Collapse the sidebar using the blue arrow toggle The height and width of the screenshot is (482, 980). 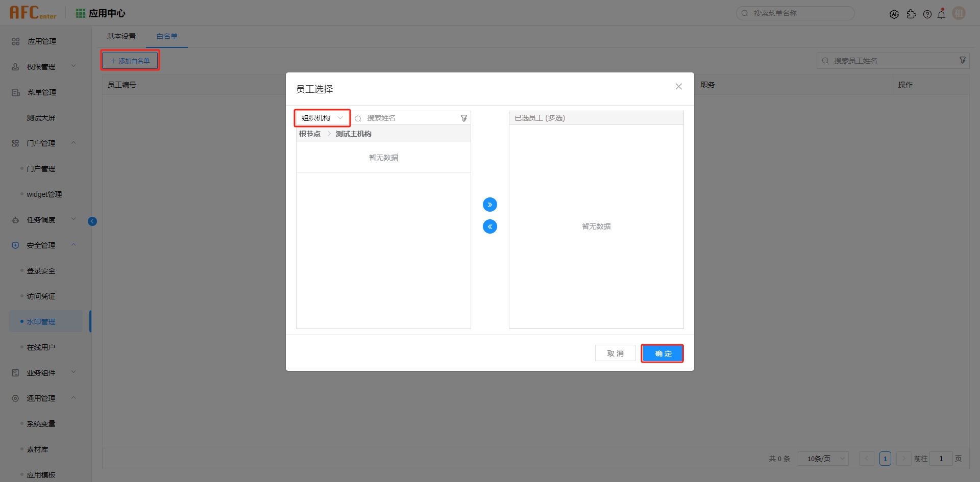click(x=92, y=221)
